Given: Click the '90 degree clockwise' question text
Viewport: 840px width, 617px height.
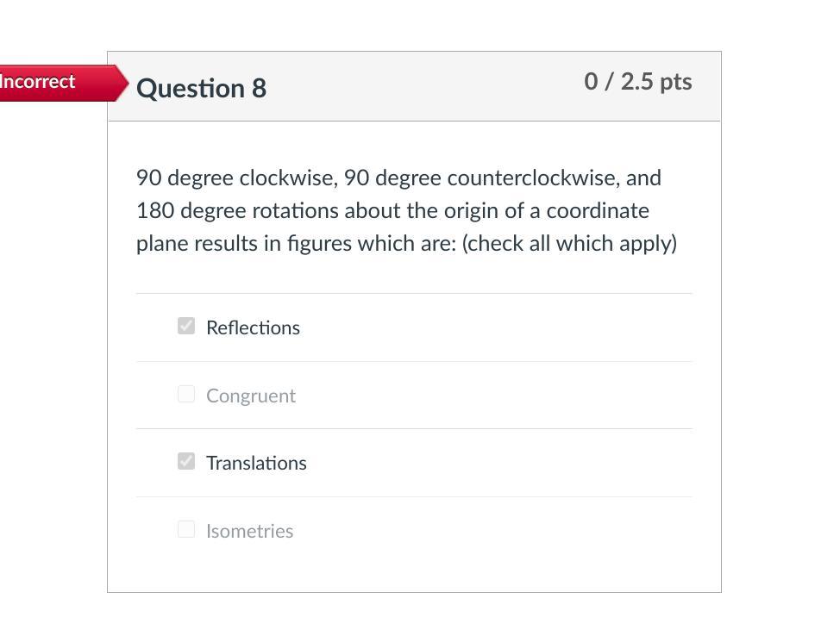Looking at the screenshot, I should [x=235, y=178].
